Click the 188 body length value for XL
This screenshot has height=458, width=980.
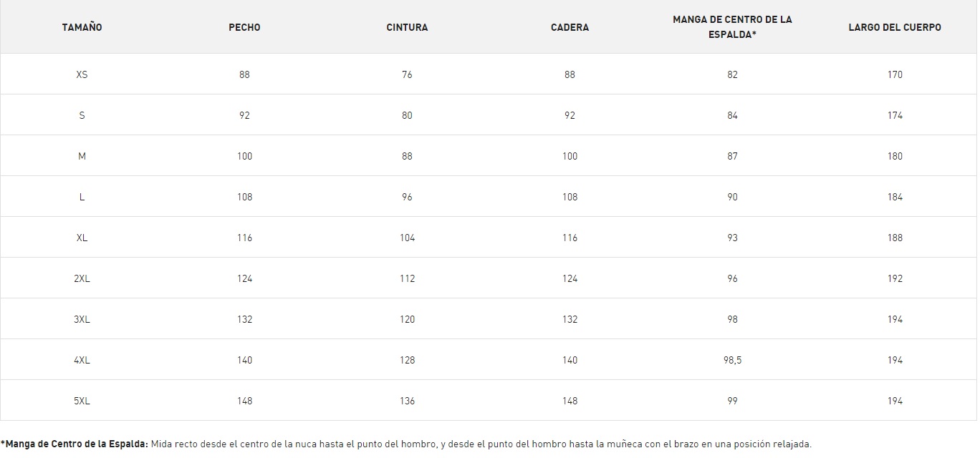point(895,238)
